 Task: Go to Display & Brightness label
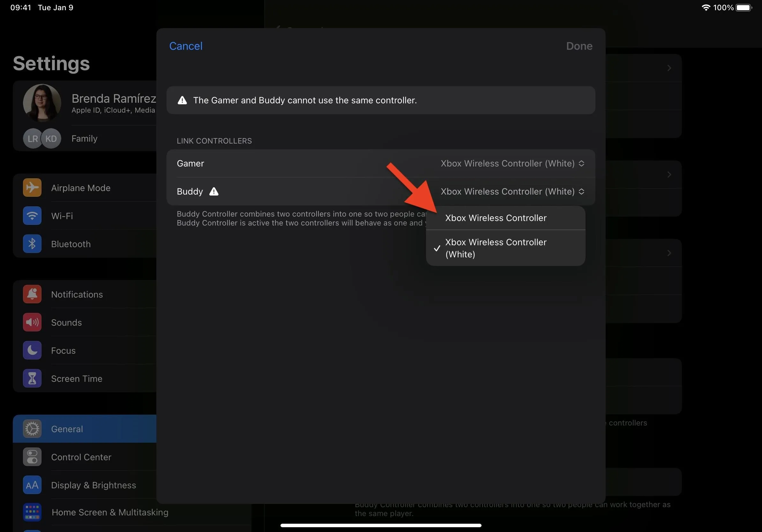coord(93,485)
